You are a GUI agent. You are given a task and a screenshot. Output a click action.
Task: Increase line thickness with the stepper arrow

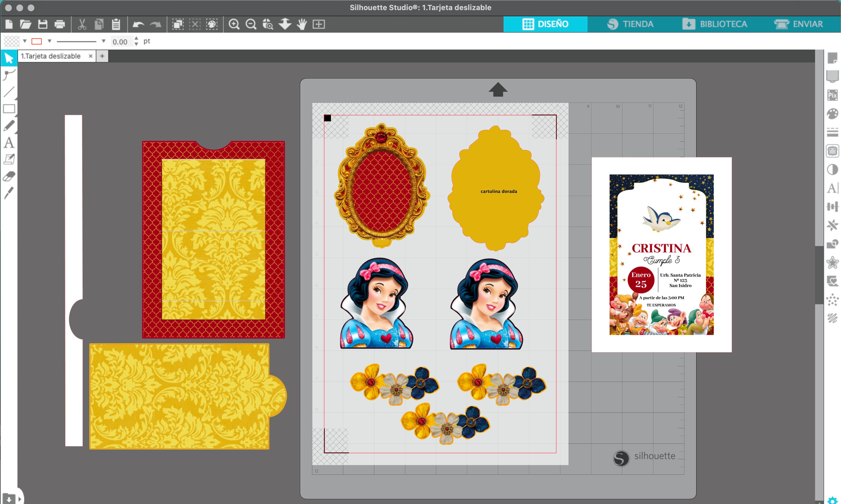tap(136, 39)
